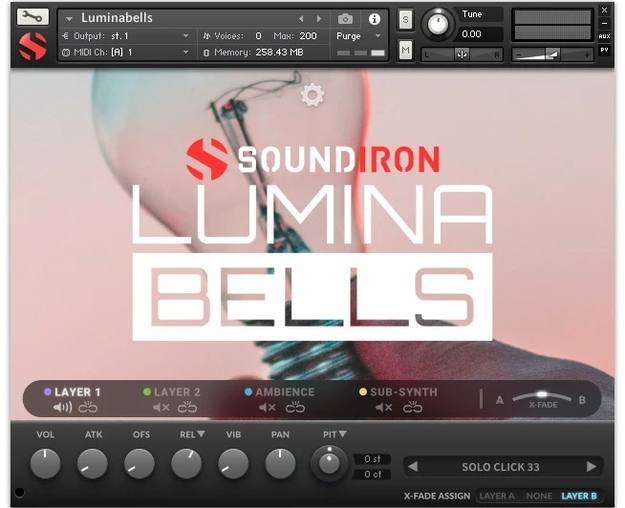Assign X-Fade to LAYER A

[x=497, y=496]
